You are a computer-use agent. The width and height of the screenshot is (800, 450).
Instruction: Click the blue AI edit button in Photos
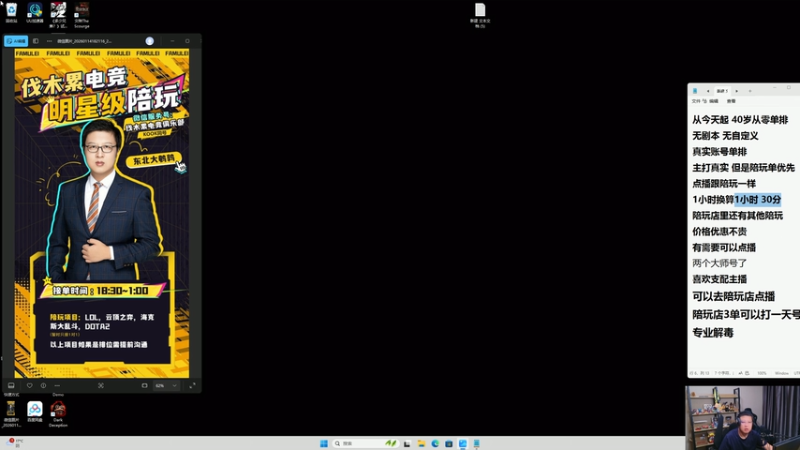[16, 41]
